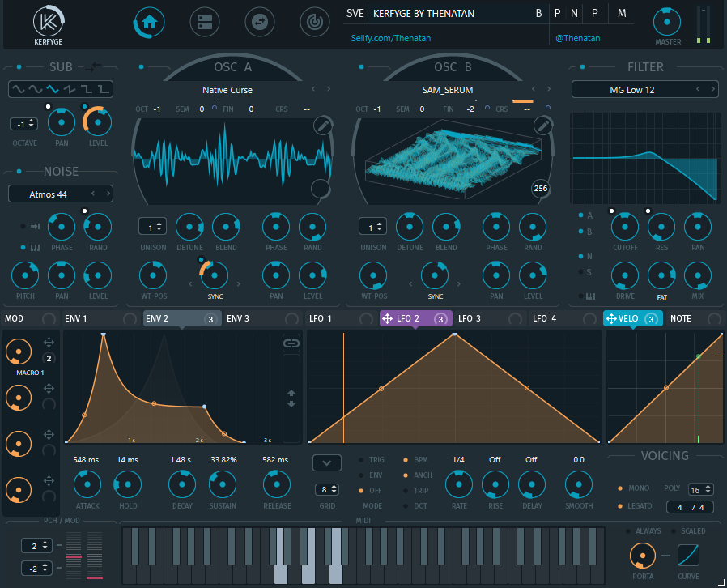Toggle the Filter keytrack piano icon

pyautogui.click(x=590, y=296)
